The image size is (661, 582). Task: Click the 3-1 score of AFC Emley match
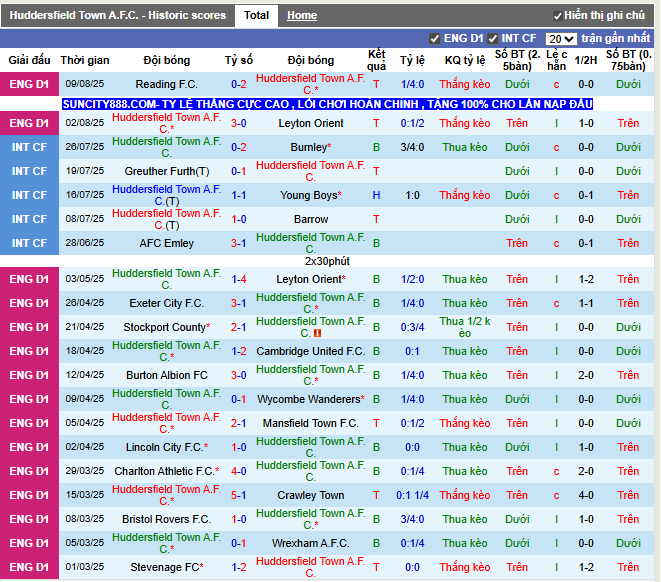coord(239,244)
